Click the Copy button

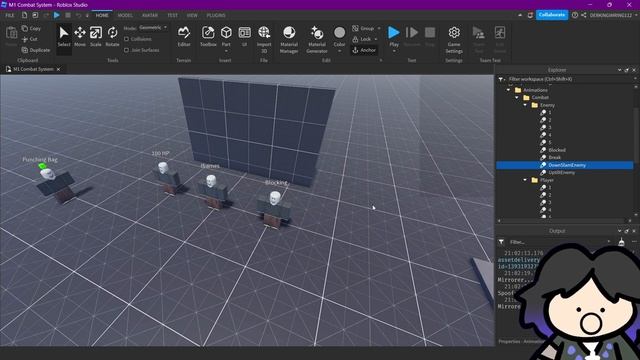click(x=31, y=29)
